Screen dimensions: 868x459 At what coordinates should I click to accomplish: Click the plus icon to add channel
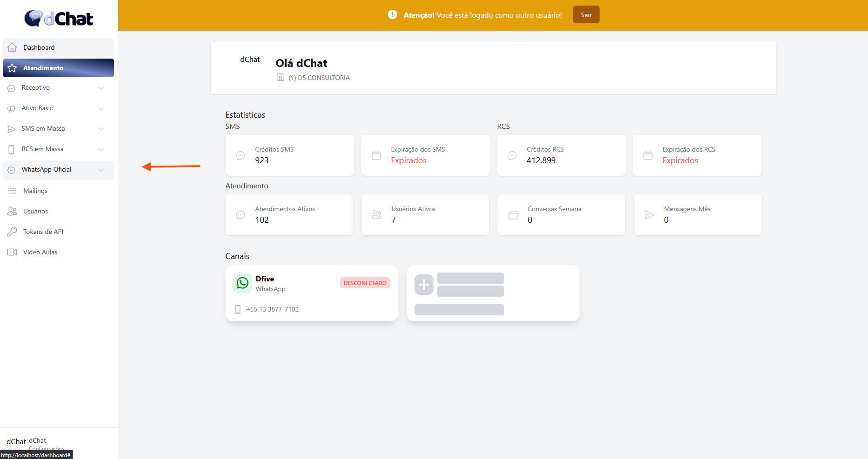424,285
